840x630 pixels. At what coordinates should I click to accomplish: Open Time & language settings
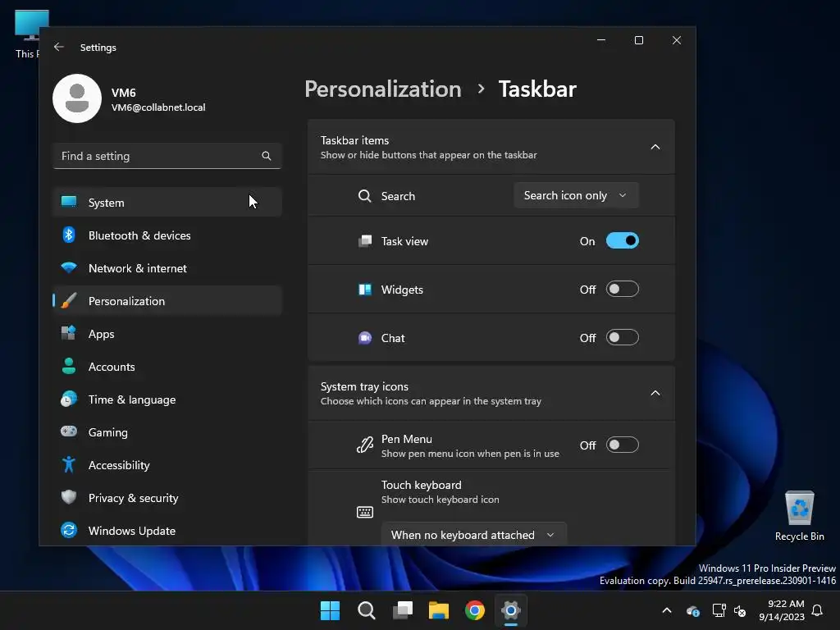167,399
